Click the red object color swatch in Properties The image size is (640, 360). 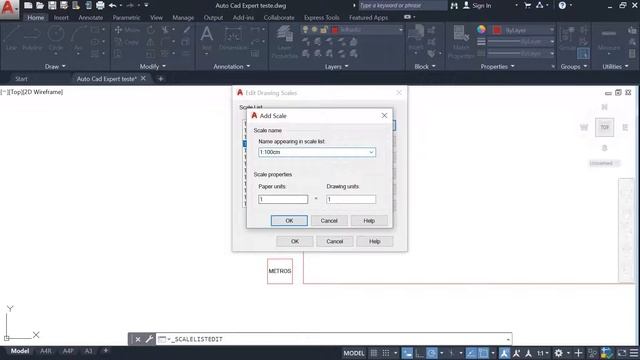click(497, 30)
